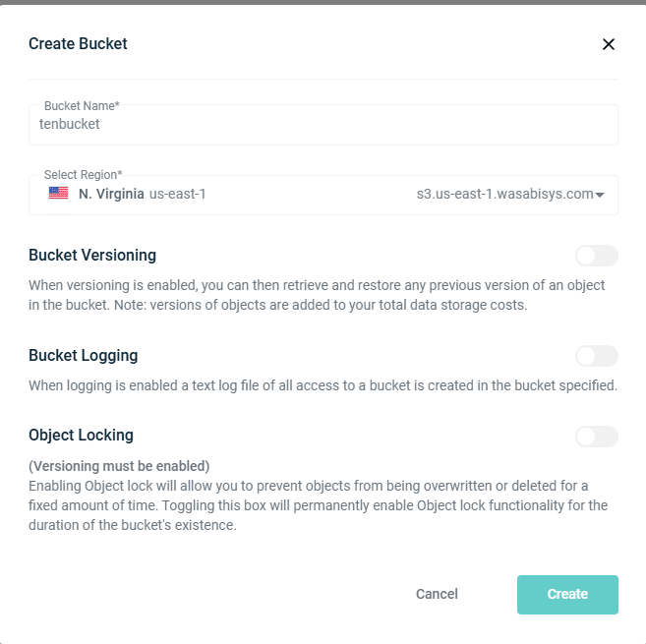The image size is (646, 644).
Task: Click the US flag icon in region selector
Action: coord(58,193)
